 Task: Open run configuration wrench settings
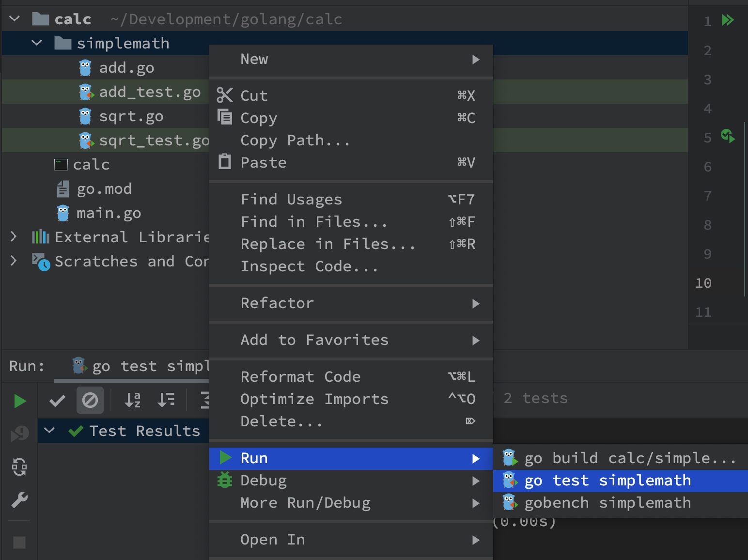19,500
